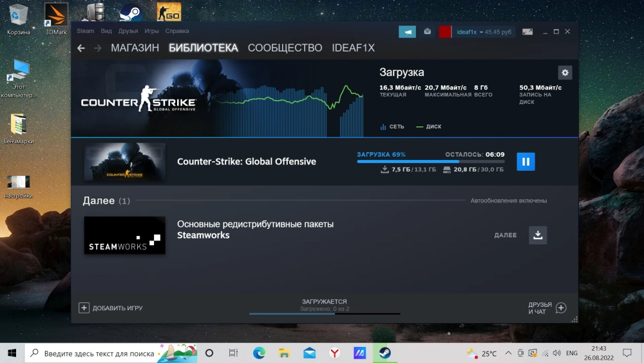This screenshot has width=644, height=363.
Task: Pause the Counter-Strike download
Action: point(526,162)
